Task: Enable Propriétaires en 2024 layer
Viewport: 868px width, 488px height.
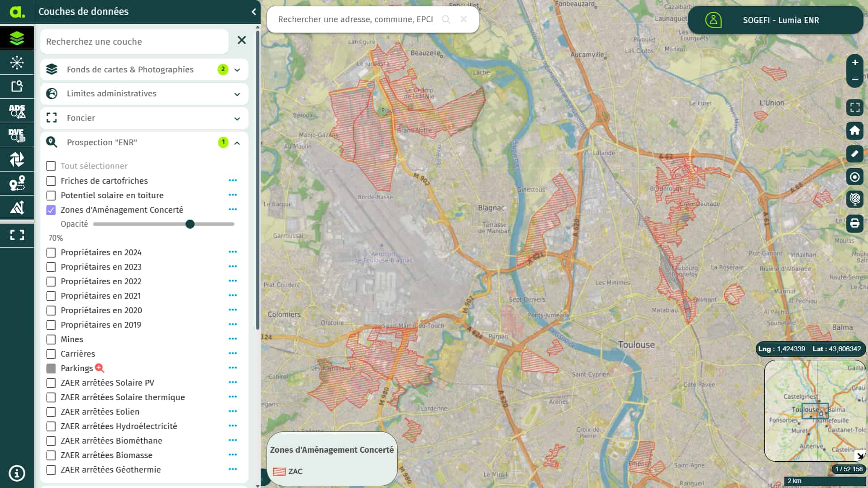Action: point(51,253)
